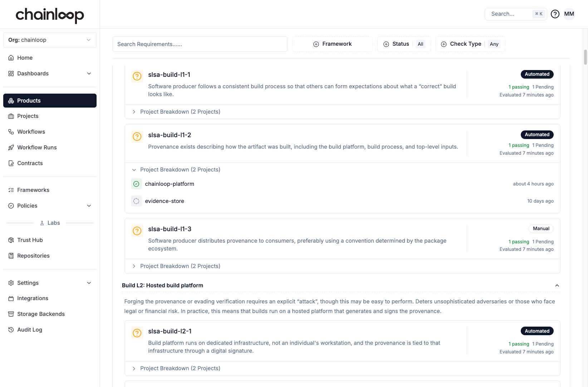The width and height of the screenshot is (588, 387).
Task: Click '1 passing' on slsa-build-l2-1
Action: click(519, 344)
